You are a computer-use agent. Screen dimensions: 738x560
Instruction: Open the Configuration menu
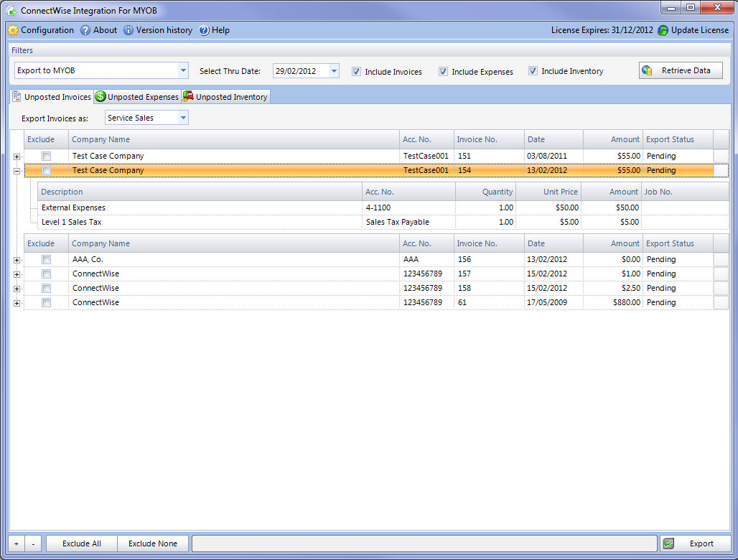click(41, 30)
